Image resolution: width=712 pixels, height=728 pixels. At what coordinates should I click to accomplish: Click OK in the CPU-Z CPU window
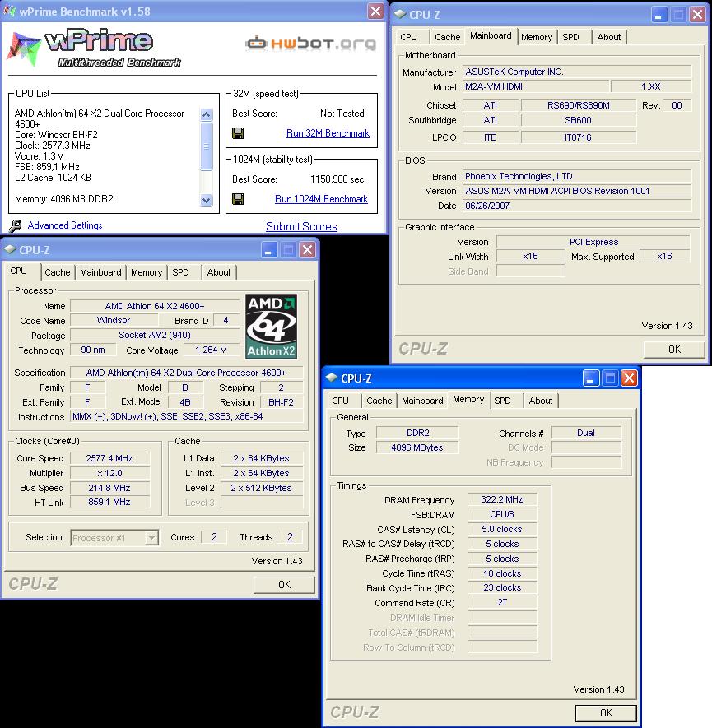pyautogui.click(x=284, y=585)
